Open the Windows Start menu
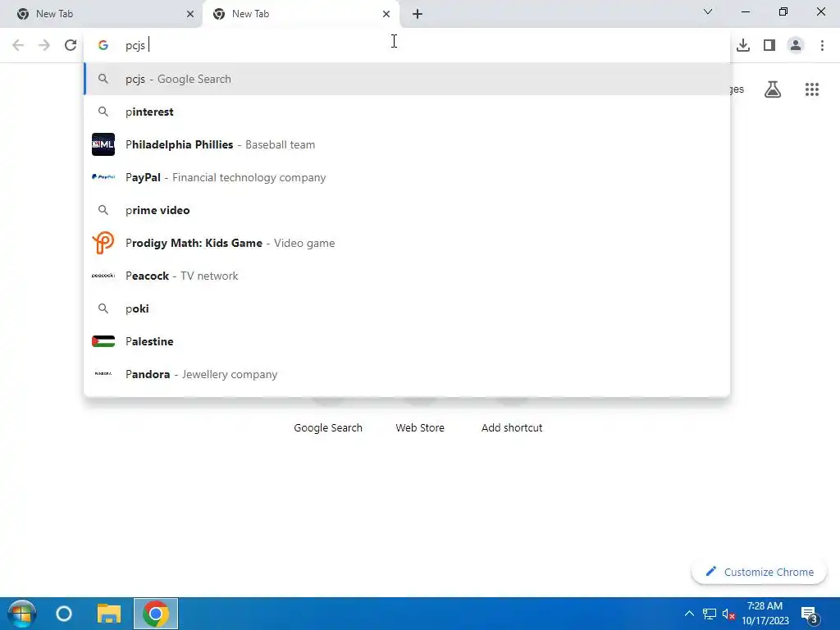This screenshot has width=840, height=630. pos(21,614)
